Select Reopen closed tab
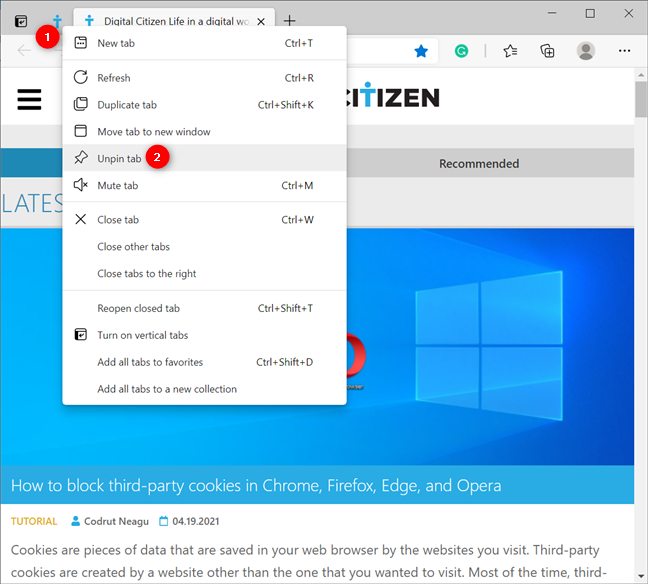This screenshot has height=584, width=648. tap(204, 308)
